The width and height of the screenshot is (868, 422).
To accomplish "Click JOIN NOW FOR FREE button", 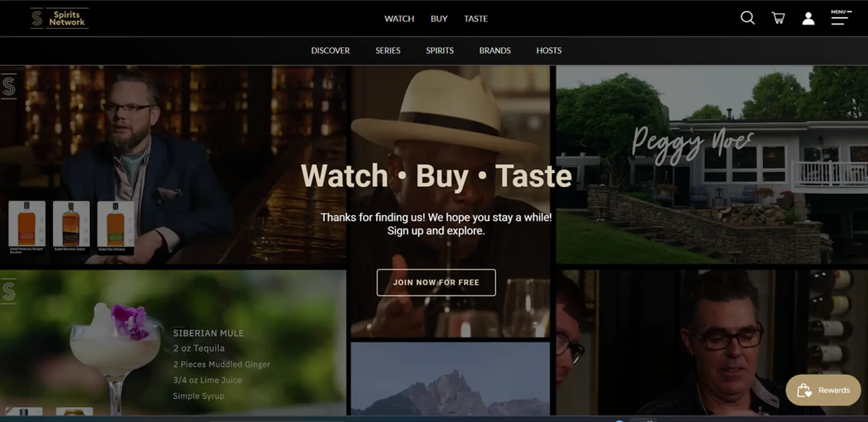I will (436, 283).
